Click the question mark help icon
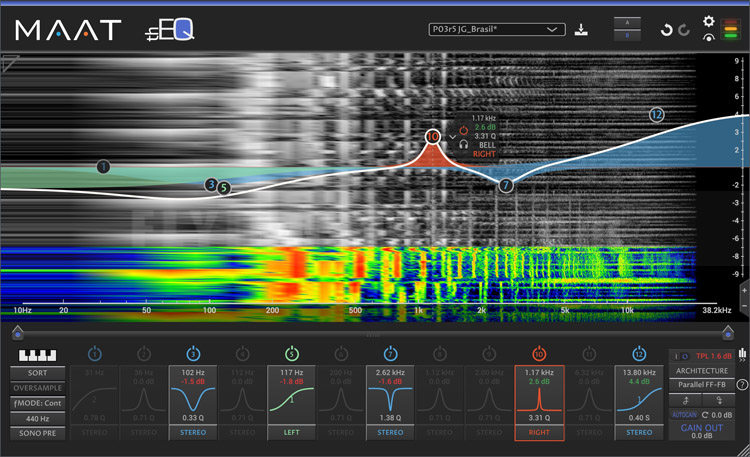Viewport: 750px width, 457px height. coord(742,384)
